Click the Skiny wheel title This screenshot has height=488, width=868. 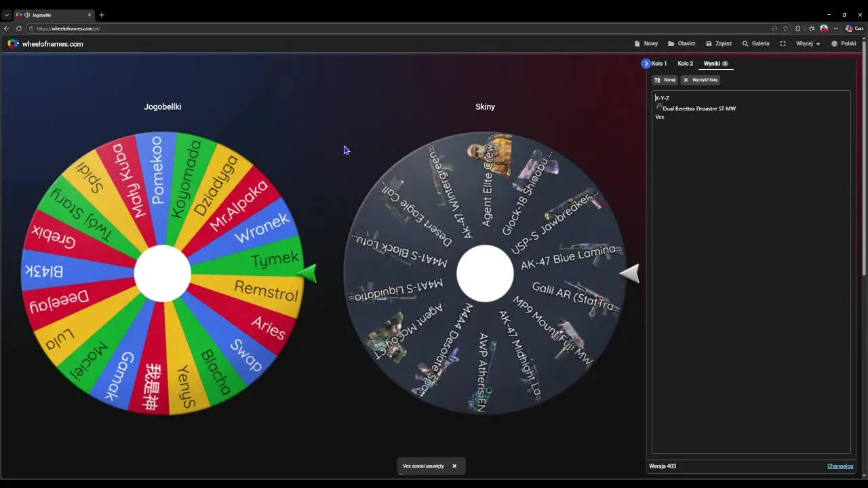[485, 107]
